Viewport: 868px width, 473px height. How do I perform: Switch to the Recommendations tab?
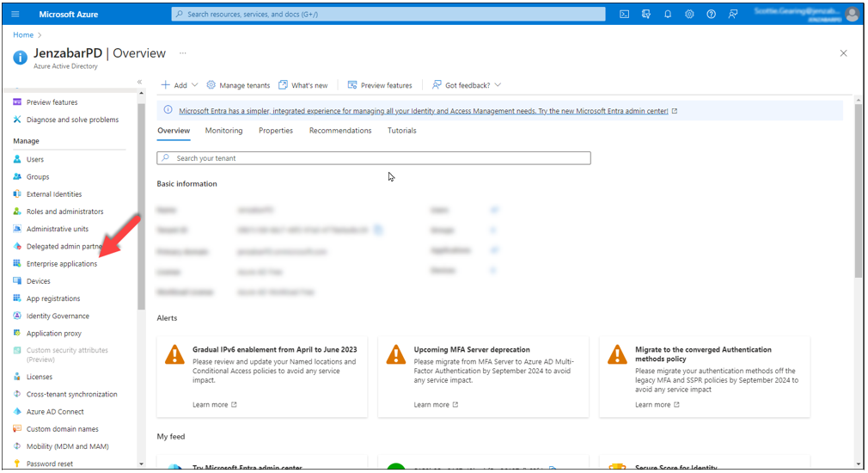point(340,131)
